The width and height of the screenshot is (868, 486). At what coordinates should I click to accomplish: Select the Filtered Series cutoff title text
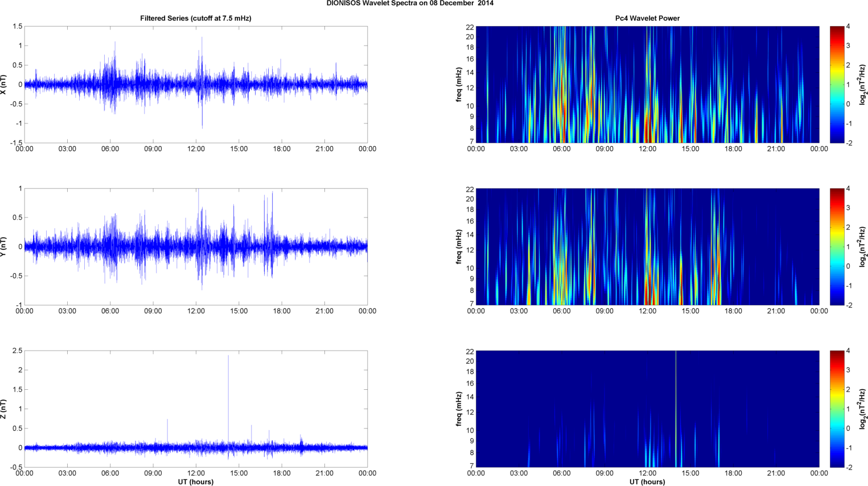click(195, 18)
